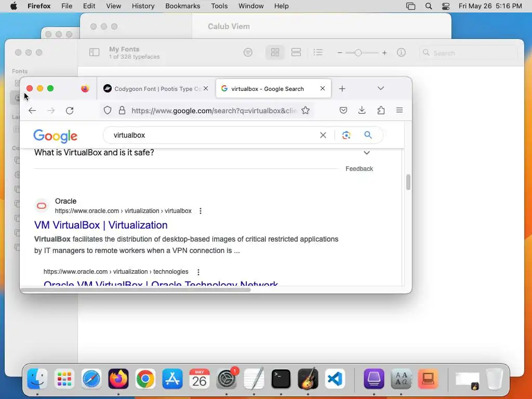This screenshot has height=399, width=532.
Task: Click the padlock site information icon
Action: coord(122,110)
